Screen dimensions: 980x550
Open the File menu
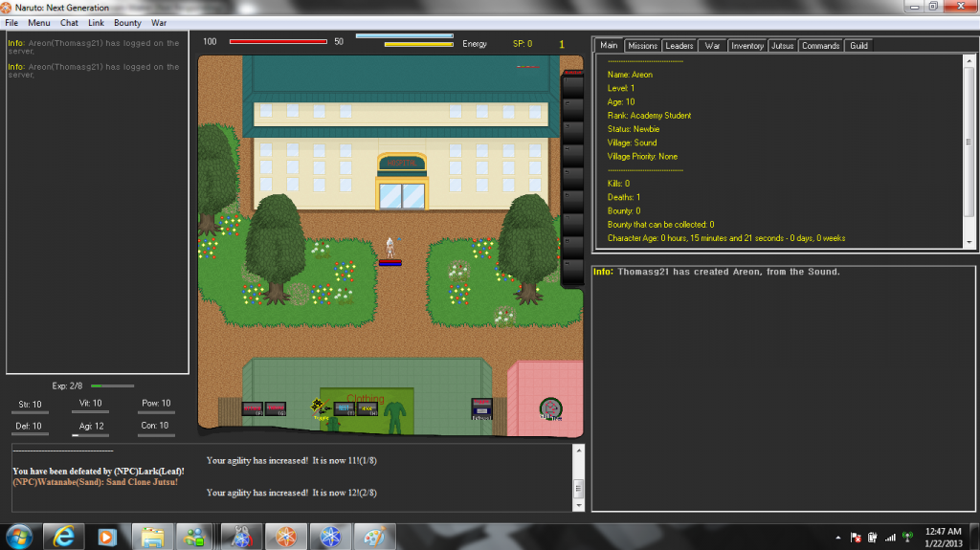[x=11, y=23]
